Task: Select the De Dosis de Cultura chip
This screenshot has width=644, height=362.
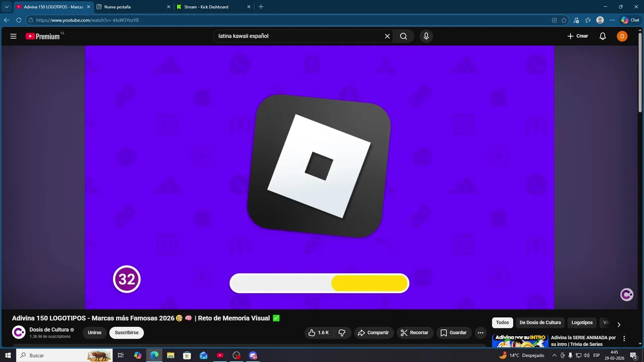Action: click(540, 323)
